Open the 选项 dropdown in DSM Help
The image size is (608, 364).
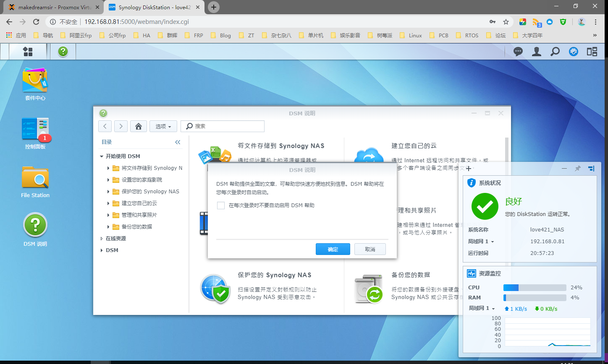tap(163, 126)
